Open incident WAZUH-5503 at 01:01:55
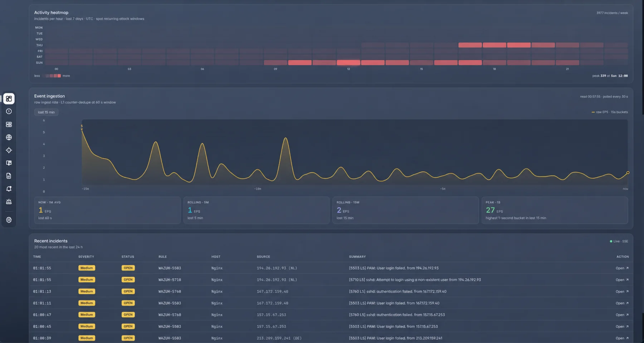The width and height of the screenshot is (644, 343). (622, 268)
